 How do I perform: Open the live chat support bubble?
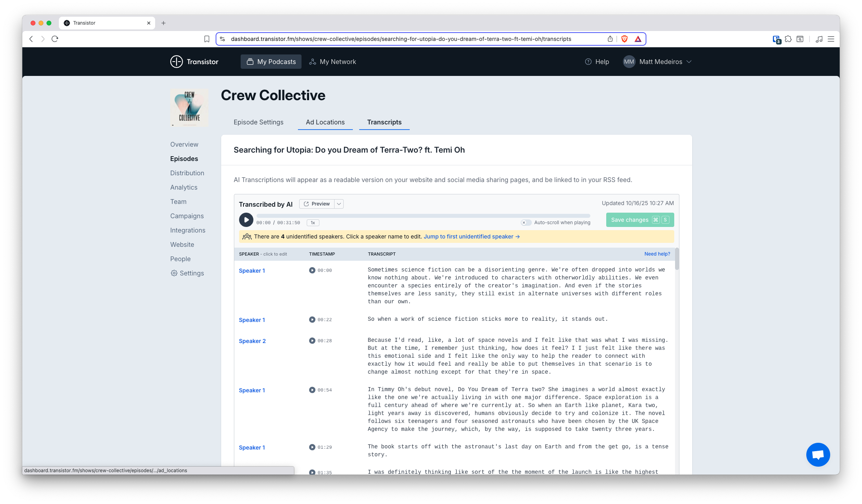(817, 454)
